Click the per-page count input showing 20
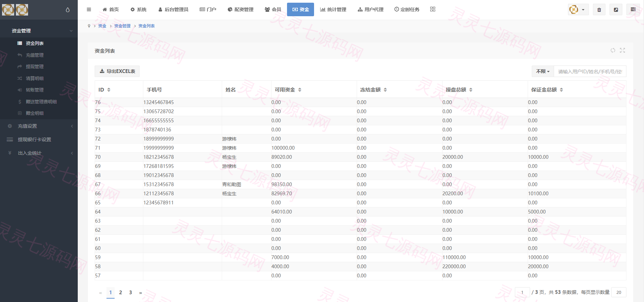Image resolution: width=644 pixels, height=302 pixels. 619,292
